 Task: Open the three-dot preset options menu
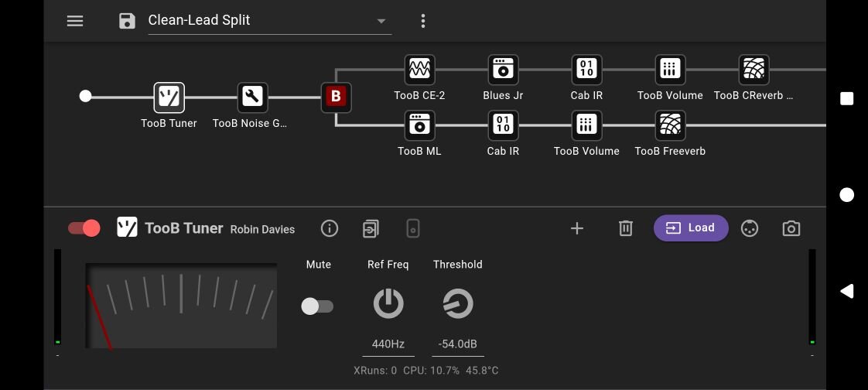pyautogui.click(x=422, y=21)
